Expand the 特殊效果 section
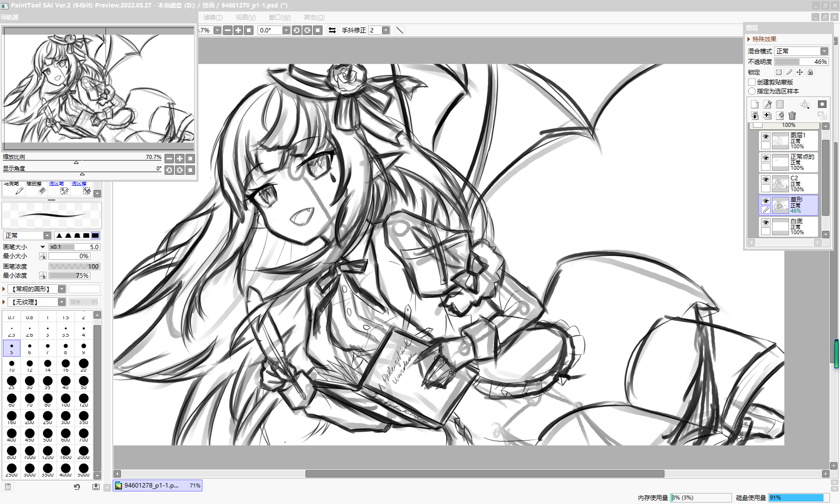This screenshot has width=840, height=504. coord(749,39)
